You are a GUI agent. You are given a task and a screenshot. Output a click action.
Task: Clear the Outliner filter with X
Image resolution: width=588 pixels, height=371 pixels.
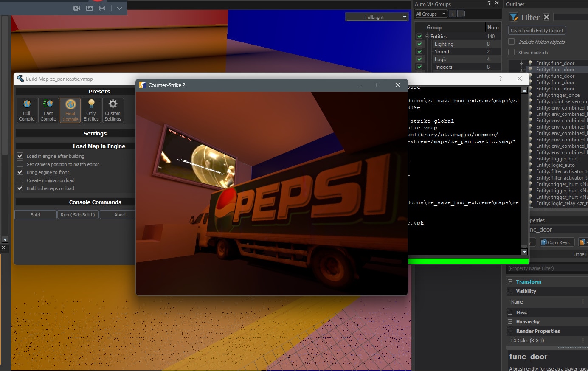tap(546, 17)
